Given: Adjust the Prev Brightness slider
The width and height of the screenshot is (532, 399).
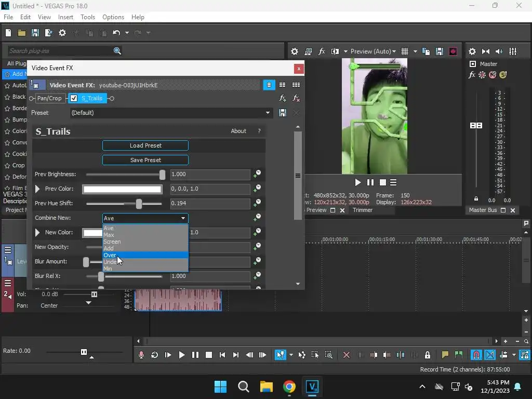Looking at the screenshot, I should 162,175.
